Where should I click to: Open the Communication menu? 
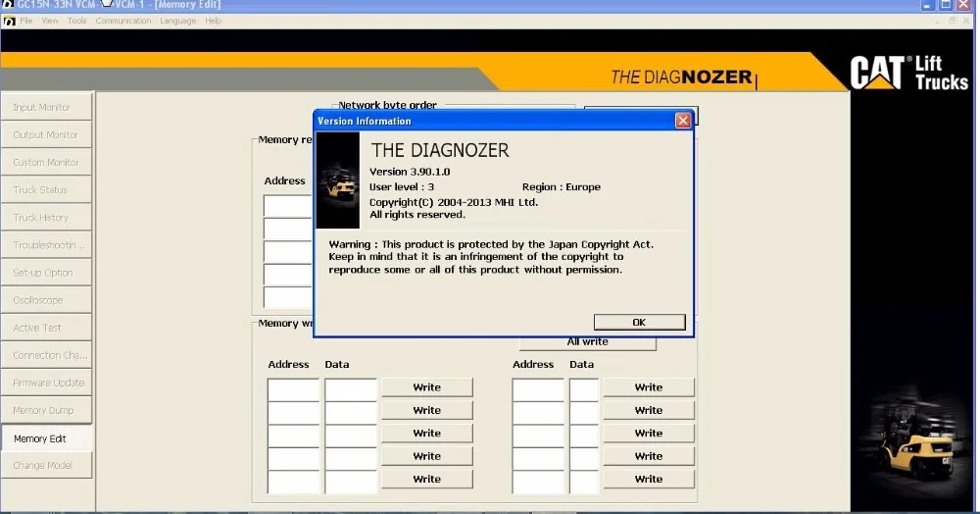pyautogui.click(x=123, y=21)
